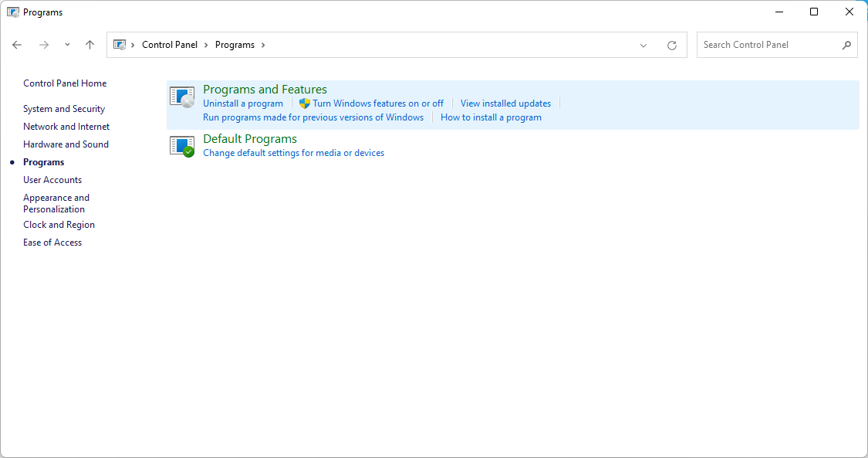The height and width of the screenshot is (458, 868).
Task: Expand chevron before Control Panel breadcrumb
Action: click(x=133, y=45)
